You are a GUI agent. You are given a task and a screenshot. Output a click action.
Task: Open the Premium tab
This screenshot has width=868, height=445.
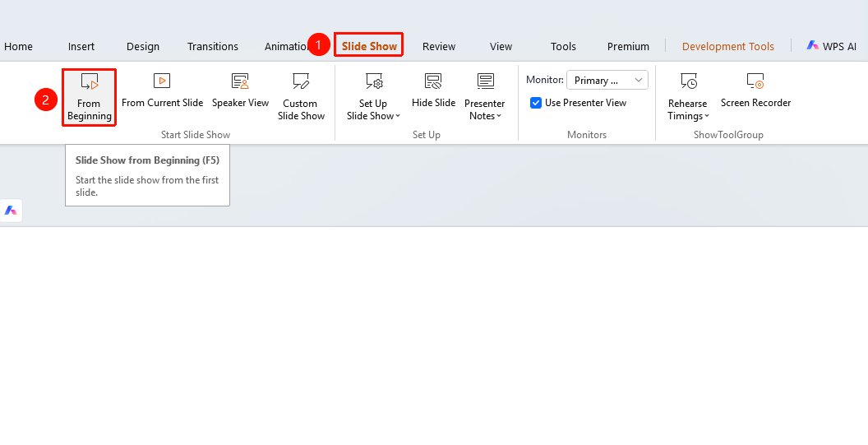pos(628,47)
